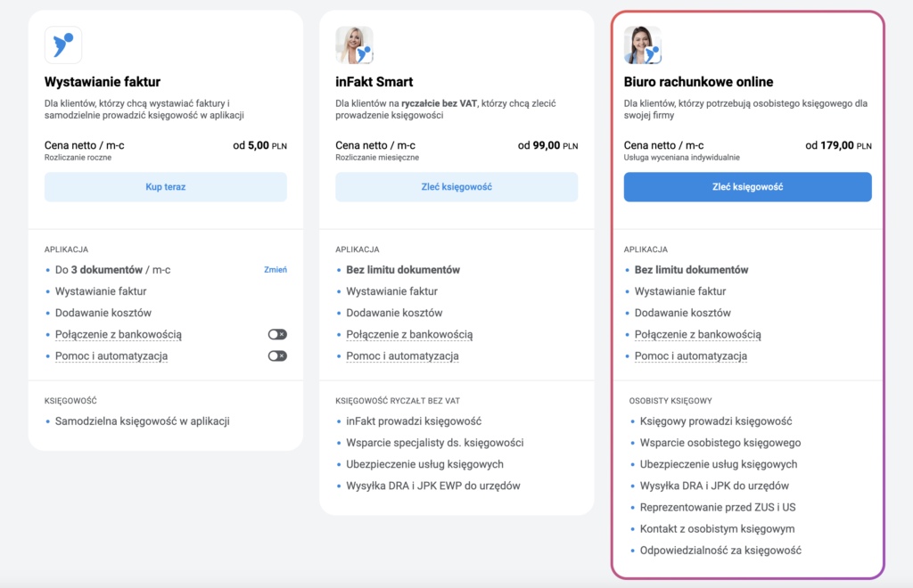Click the Biuro rachunkowe online heading

pos(698,82)
